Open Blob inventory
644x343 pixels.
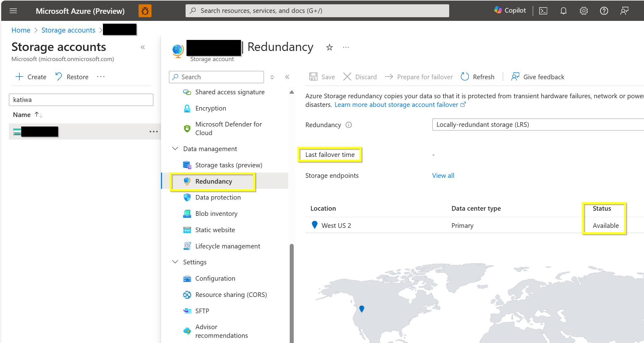pyautogui.click(x=216, y=214)
